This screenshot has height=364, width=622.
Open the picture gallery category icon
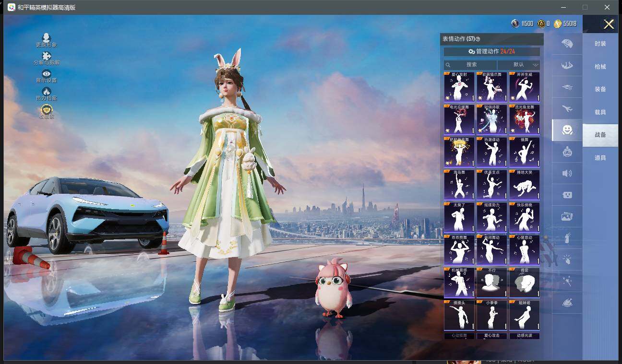[567, 217]
